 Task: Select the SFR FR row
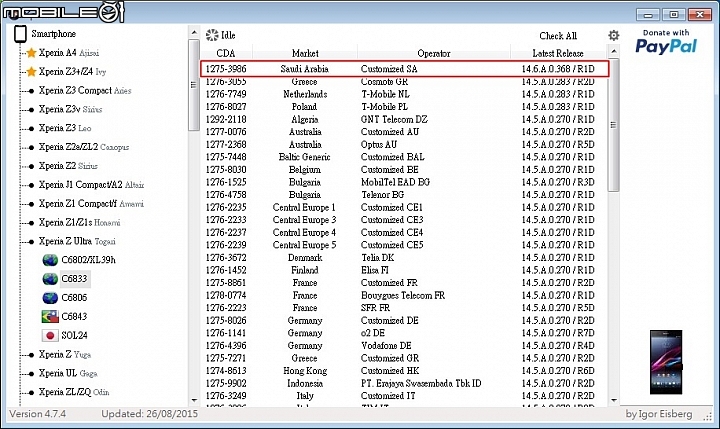(x=404, y=308)
